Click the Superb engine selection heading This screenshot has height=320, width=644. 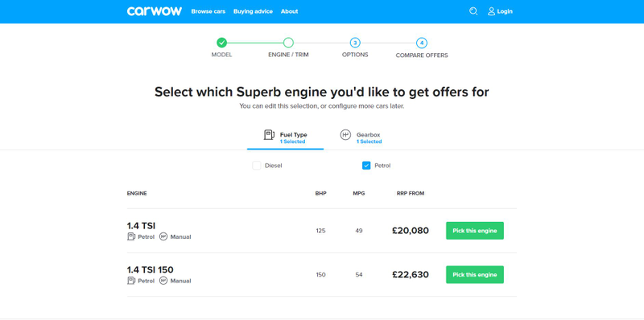(x=321, y=92)
